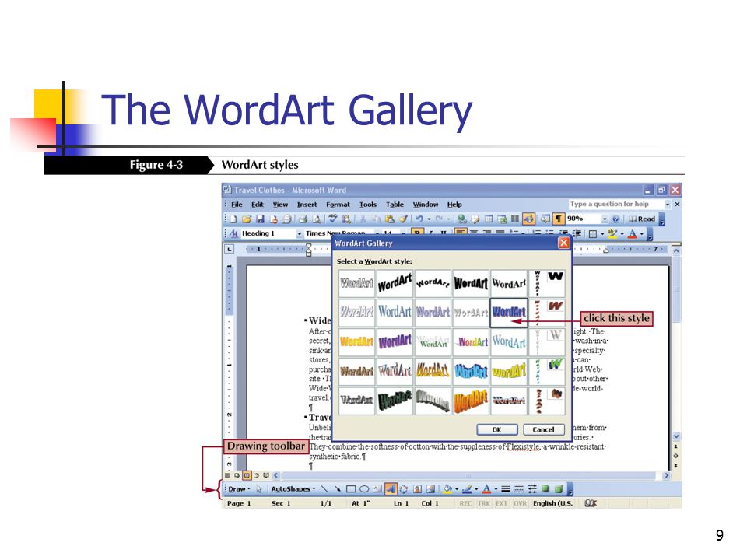Click the New Blank Document icon
The image size is (747, 560).
pyautogui.click(x=233, y=219)
